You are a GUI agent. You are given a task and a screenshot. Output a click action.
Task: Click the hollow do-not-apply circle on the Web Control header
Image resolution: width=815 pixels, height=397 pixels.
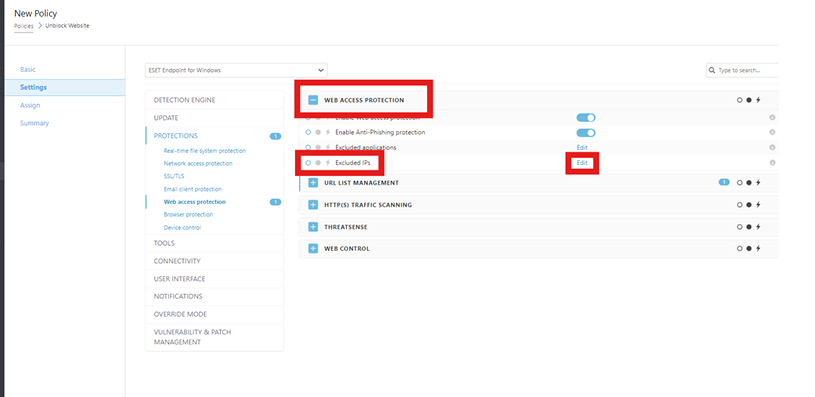click(x=740, y=248)
